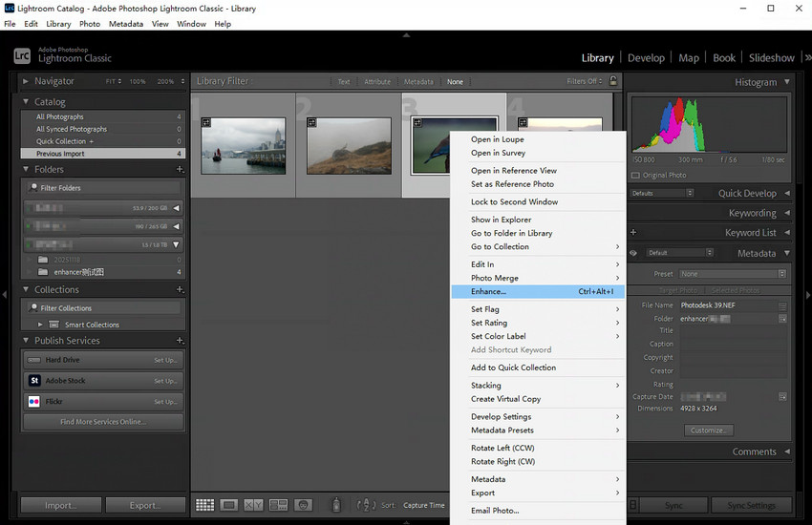
Task: Add keyword with plus icon by Keyword List
Action: (632, 232)
